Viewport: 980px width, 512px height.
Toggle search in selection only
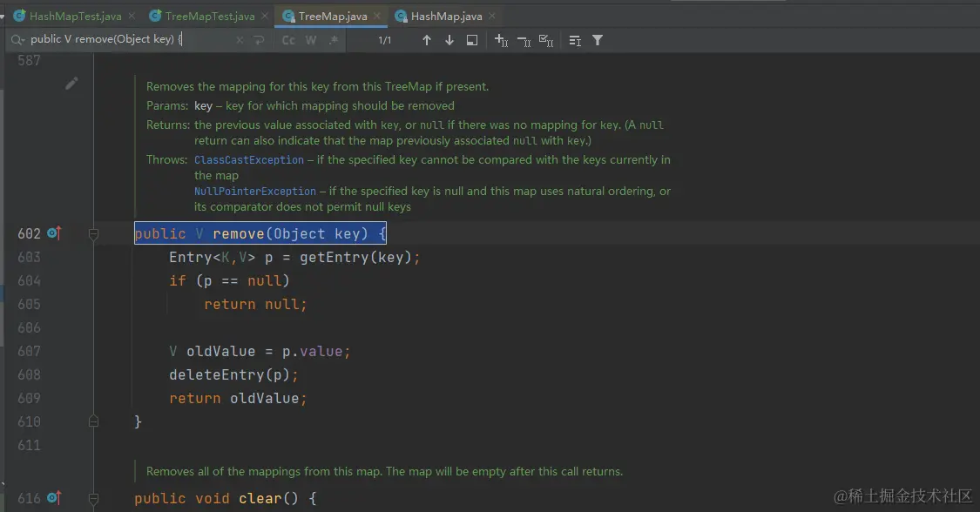point(575,41)
